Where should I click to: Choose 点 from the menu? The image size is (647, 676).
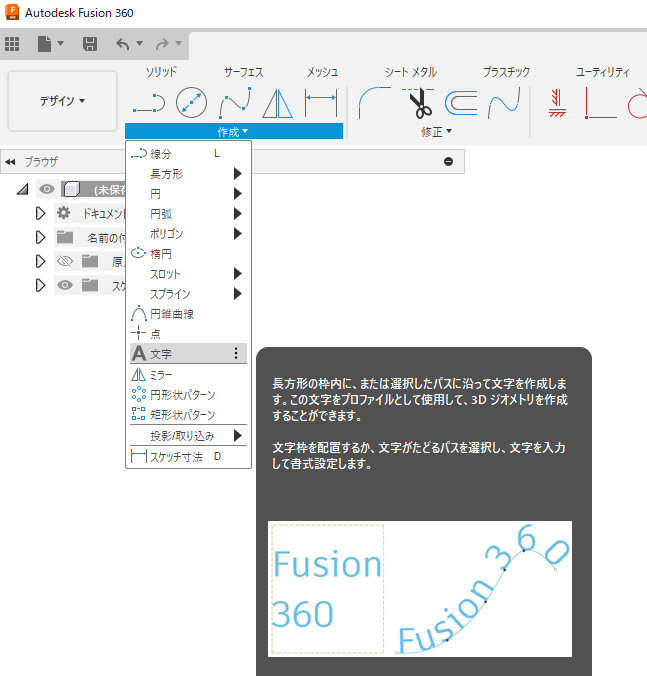click(188, 334)
